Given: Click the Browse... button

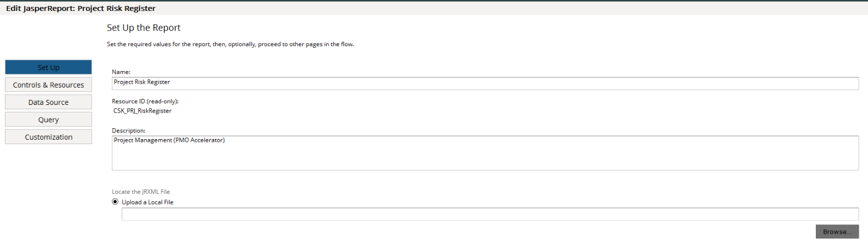Looking at the screenshot, I should coord(837,232).
